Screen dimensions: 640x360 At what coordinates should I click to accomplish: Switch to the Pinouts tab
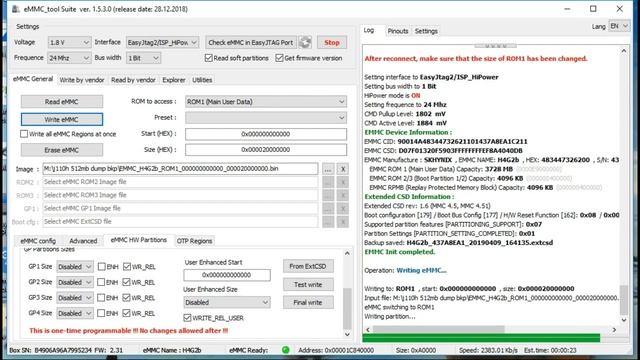(398, 31)
